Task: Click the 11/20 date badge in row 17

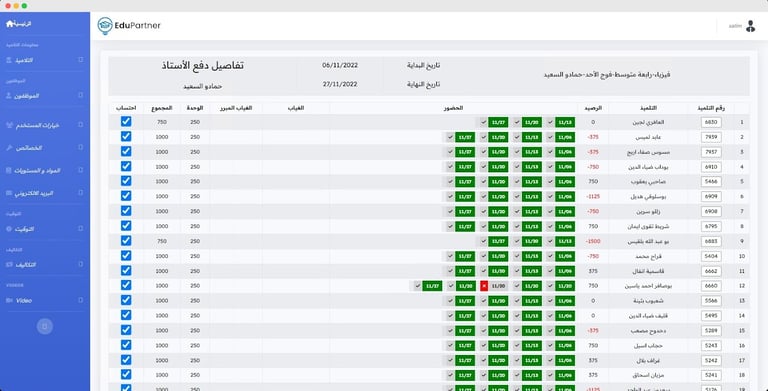Action: [498, 360]
